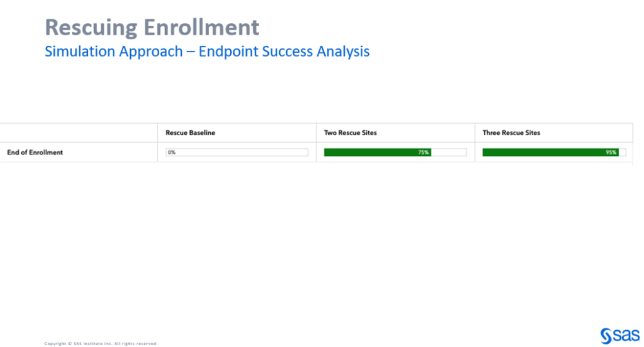Click the Rescuing Enrollment title
Image resolution: width=644 pixels, height=347 pixels.
(152, 28)
